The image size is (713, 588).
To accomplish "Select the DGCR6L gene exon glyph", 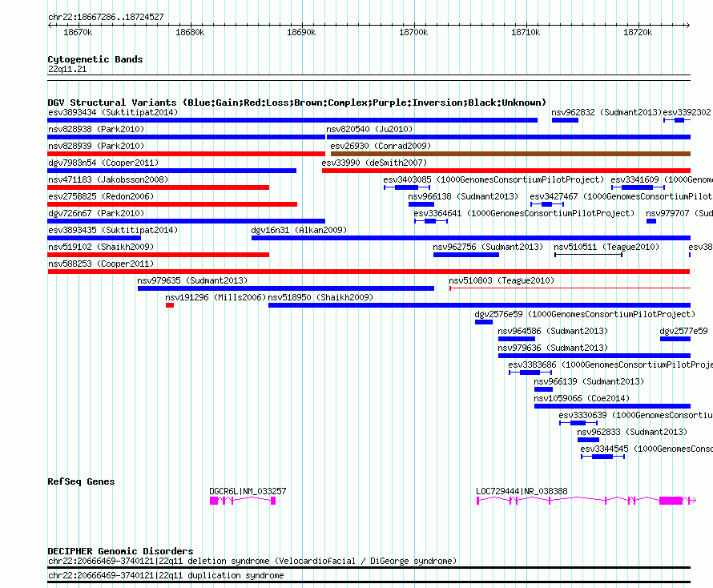I will tap(243, 501).
